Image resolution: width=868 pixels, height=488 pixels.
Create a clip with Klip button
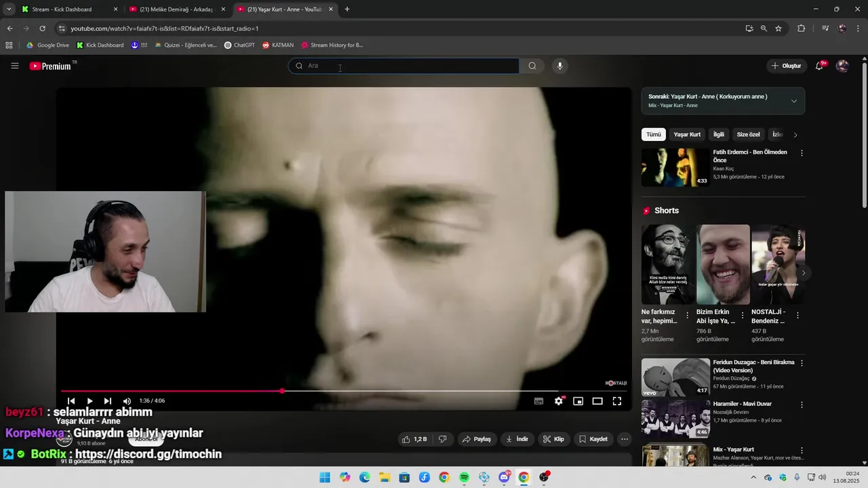pos(553,439)
